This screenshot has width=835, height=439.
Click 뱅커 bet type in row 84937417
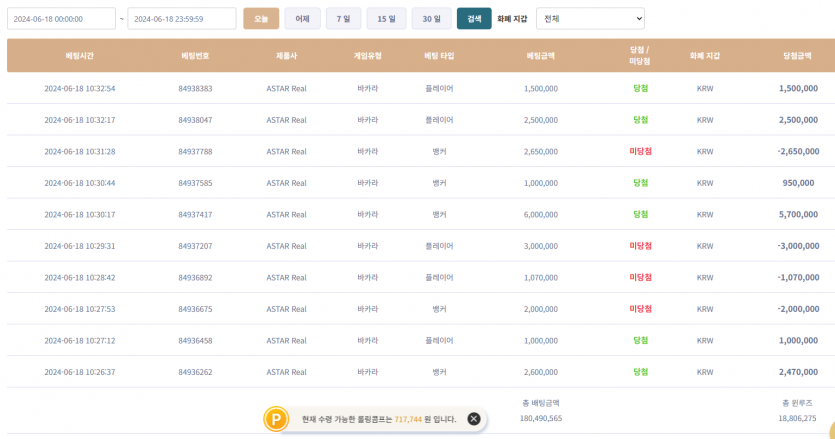tap(439, 214)
